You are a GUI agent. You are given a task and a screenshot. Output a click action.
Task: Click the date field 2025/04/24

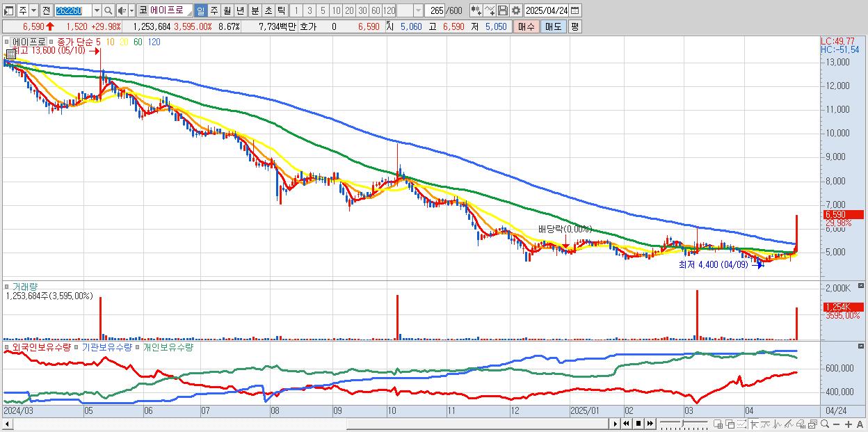pyautogui.click(x=546, y=10)
